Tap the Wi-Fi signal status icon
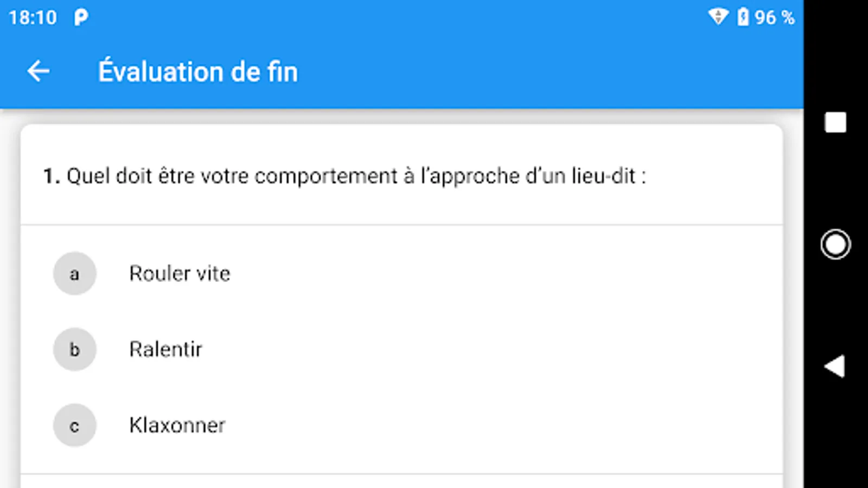The image size is (868, 488). click(718, 17)
